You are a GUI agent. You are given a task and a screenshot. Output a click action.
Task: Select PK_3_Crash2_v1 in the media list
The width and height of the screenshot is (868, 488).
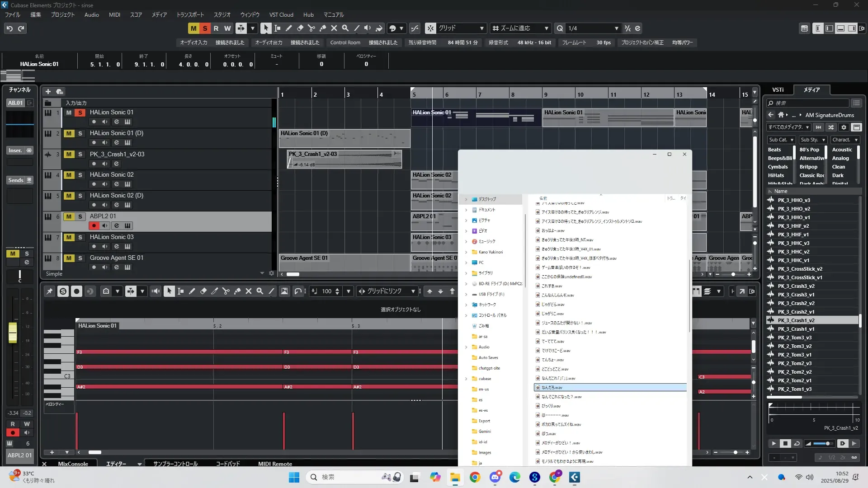click(796, 312)
